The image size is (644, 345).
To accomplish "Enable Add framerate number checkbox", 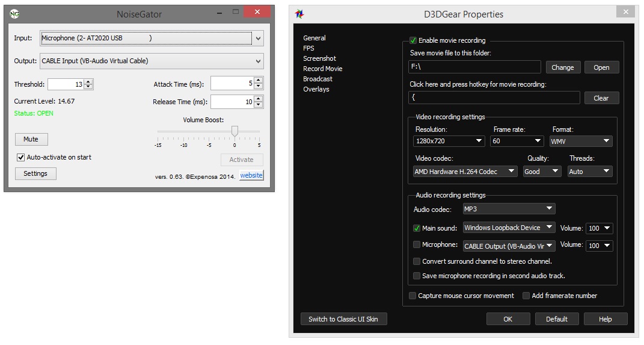I will (526, 296).
